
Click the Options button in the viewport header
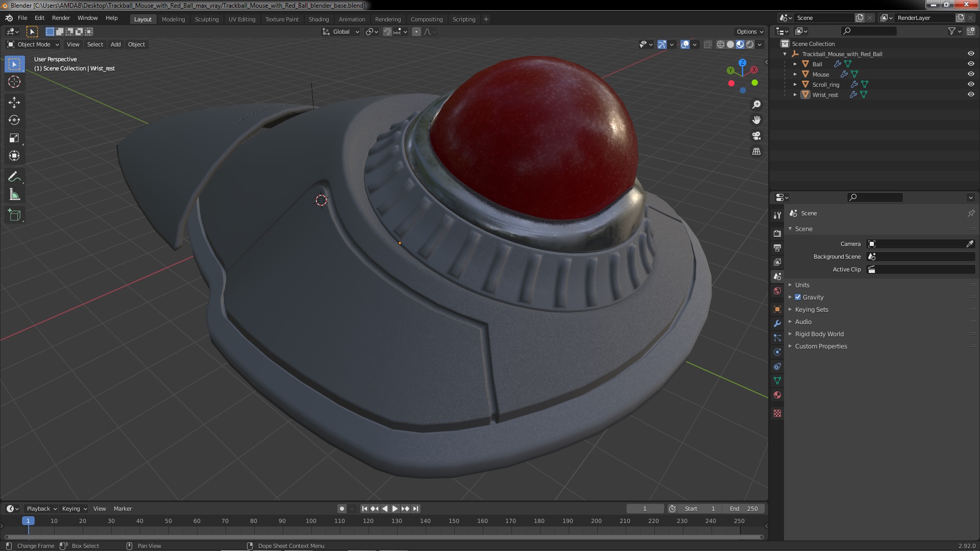[749, 32]
